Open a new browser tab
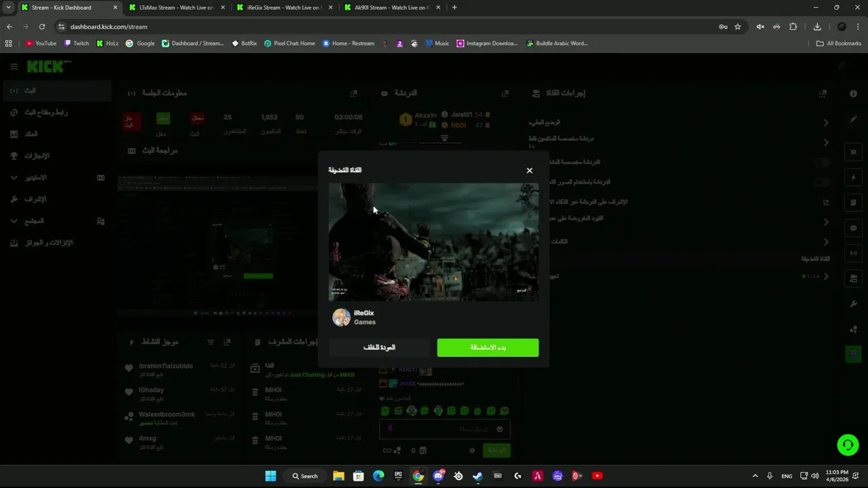The image size is (868, 488). [454, 7]
